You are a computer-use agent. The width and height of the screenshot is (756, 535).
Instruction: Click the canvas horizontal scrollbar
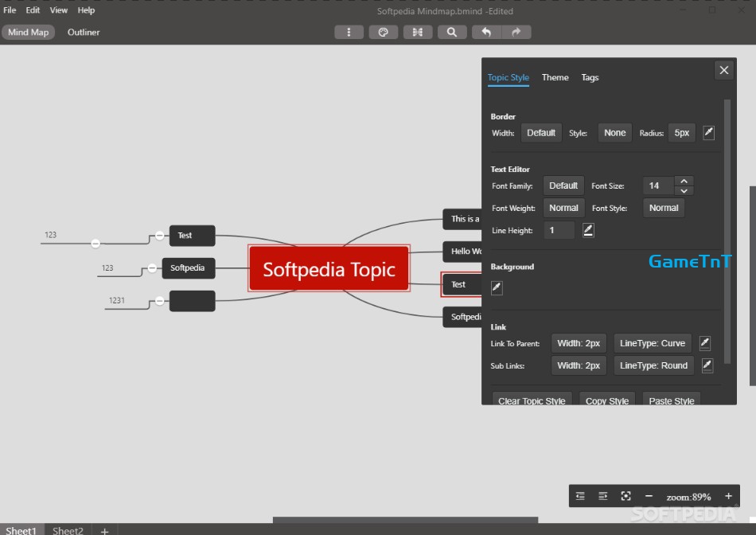pos(405,520)
